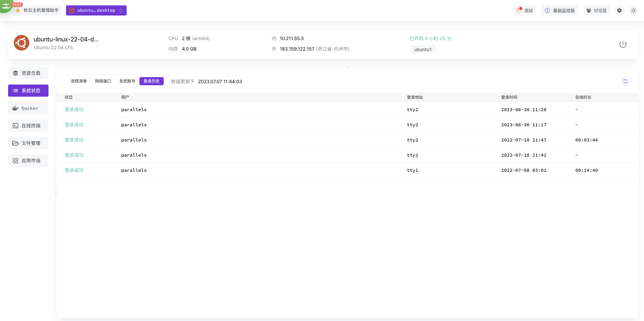Screen dimensions: 644x321
Task: Open the 活动 activity button
Action: point(525,10)
